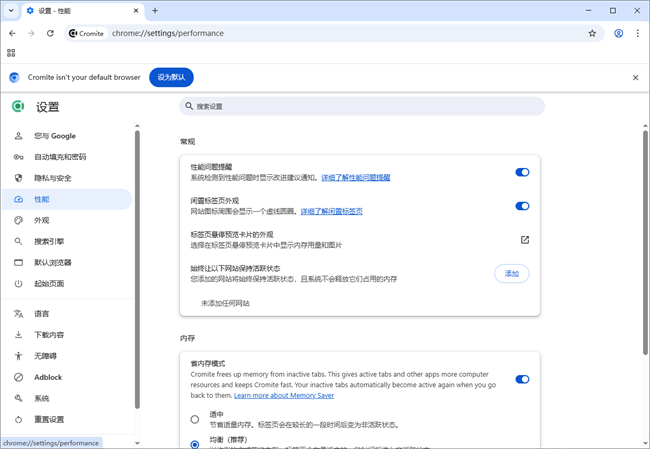Open the apps grid icon in bookmarks bar
The width and height of the screenshot is (650, 449).
[11, 52]
